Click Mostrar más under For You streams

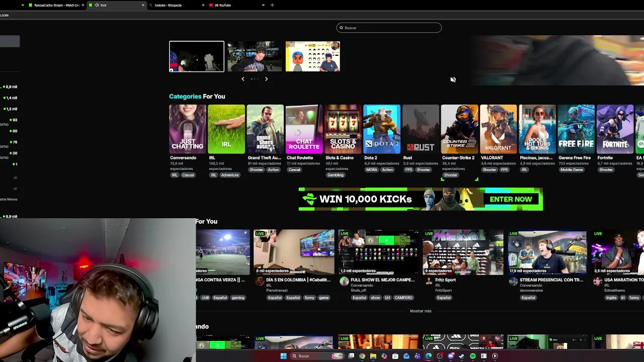click(x=421, y=311)
